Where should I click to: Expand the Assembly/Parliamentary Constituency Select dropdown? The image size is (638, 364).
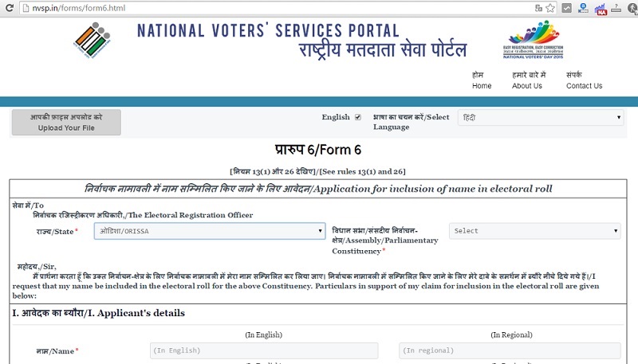[534, 231]
